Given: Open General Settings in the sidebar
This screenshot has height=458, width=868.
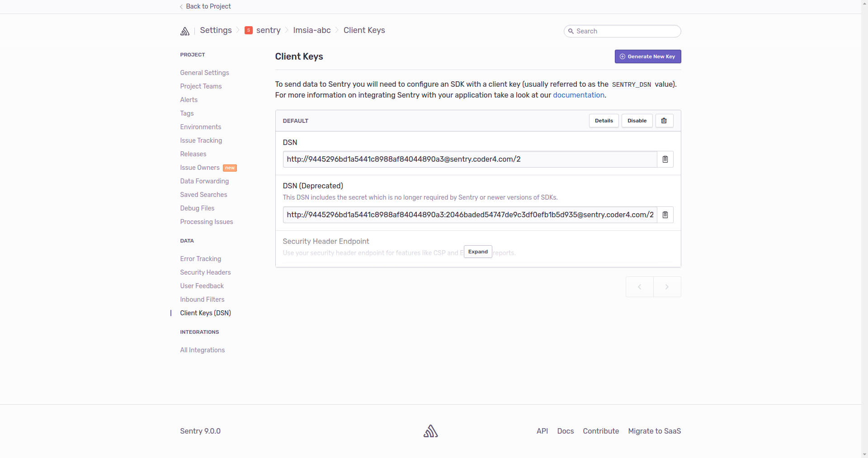Looking at the screenshot, I should (x=204, y=73).
